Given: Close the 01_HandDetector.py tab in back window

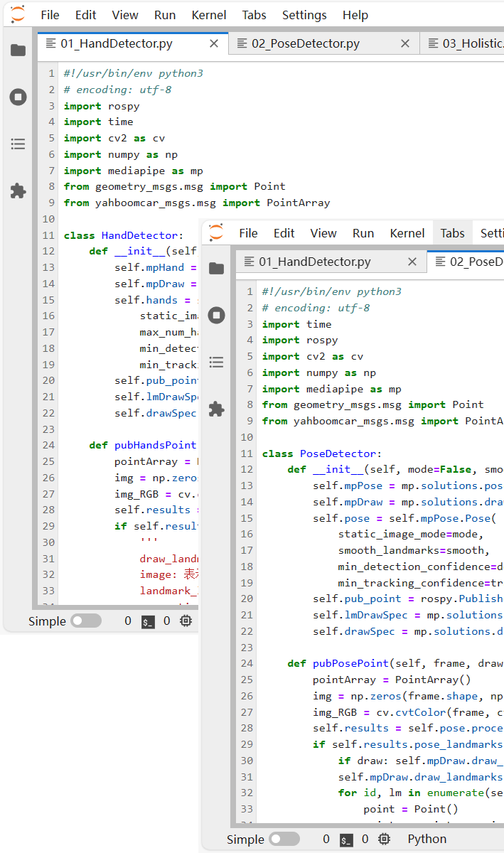Looking at the screenshot, I should (214, 43).
